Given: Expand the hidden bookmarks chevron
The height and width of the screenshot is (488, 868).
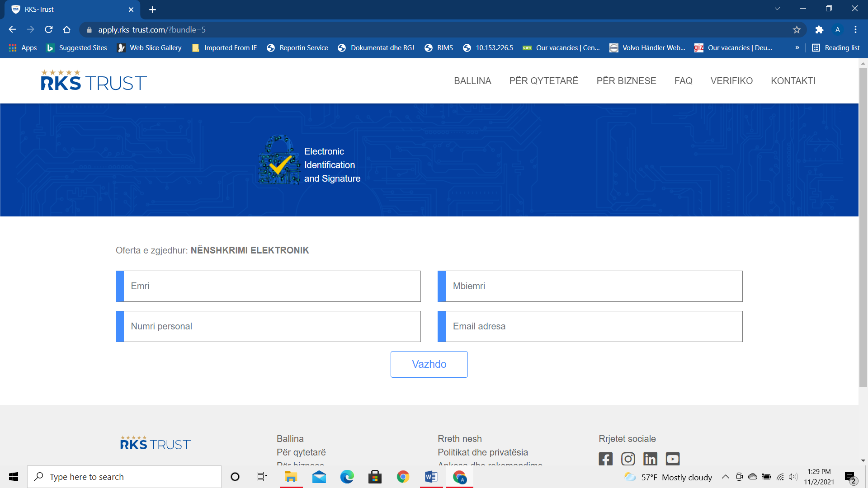Looking at the screenshot, I should coord(797,48).
